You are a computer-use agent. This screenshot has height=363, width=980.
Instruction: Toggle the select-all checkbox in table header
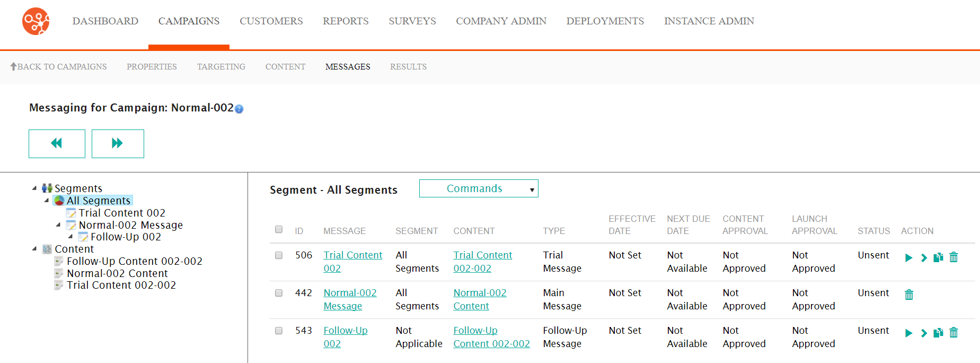click(279, 230)
